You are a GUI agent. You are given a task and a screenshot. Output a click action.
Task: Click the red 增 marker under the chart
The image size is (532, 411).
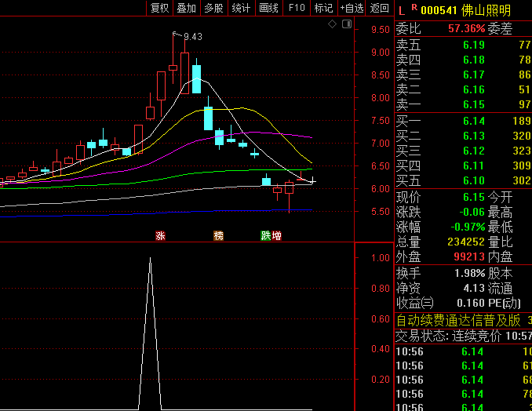pos(277,235)
